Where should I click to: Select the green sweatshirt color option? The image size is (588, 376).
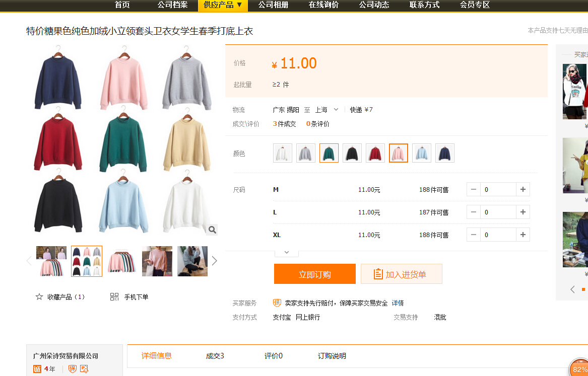tap(329, 153)
